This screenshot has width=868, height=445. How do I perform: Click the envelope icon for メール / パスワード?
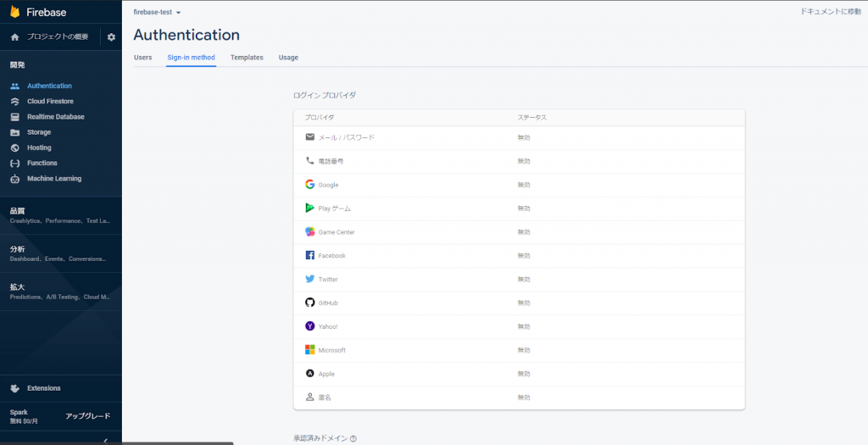(310, 136)
